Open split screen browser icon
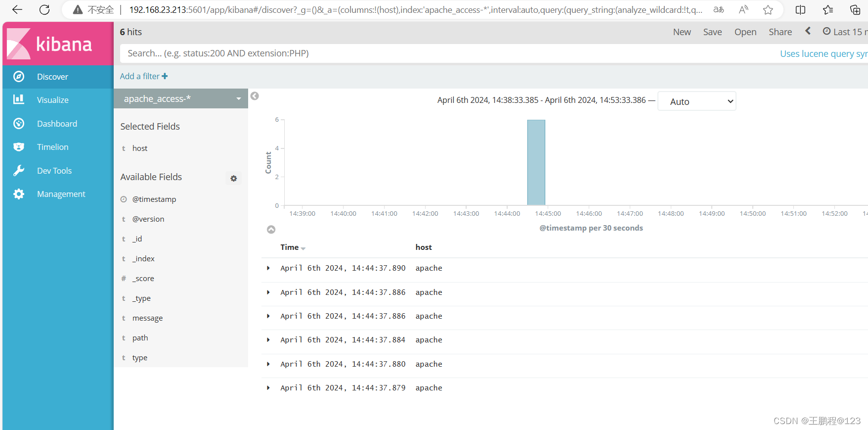The width and height of the screenshot is (868, 430). coord(801,9)
